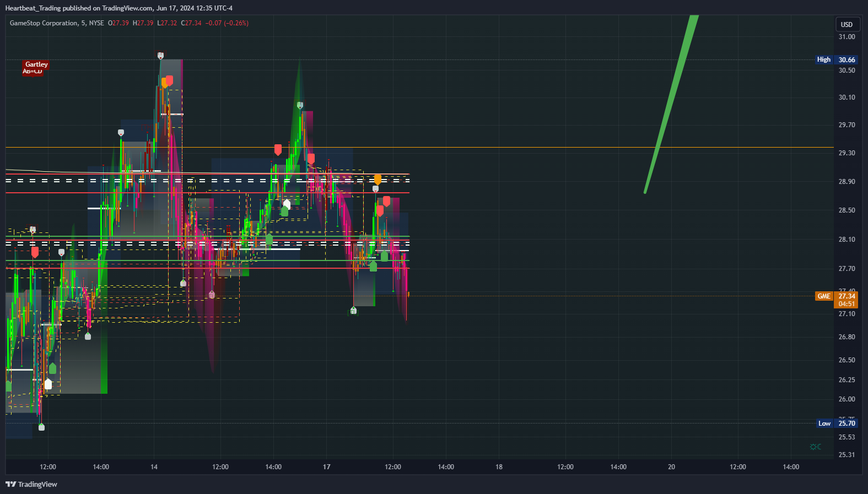Click the high value H27.39

click(143, 23)
